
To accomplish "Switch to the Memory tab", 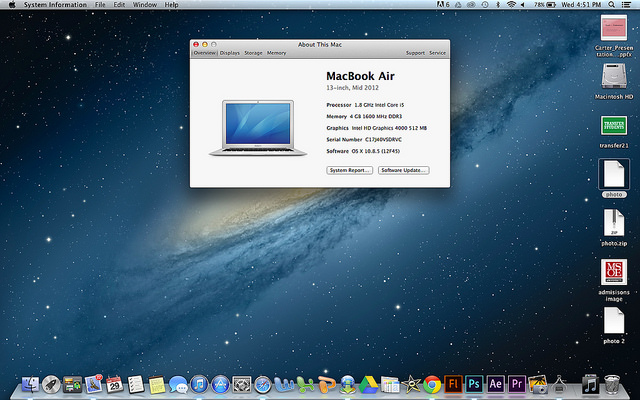I will 277,53.
